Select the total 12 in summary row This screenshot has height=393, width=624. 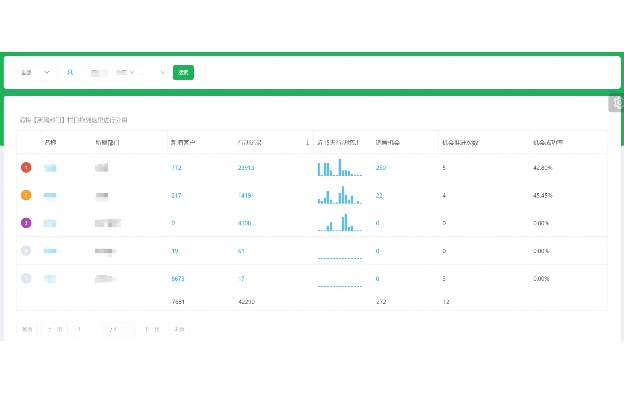pyautogui.click(x=446, y=302)
